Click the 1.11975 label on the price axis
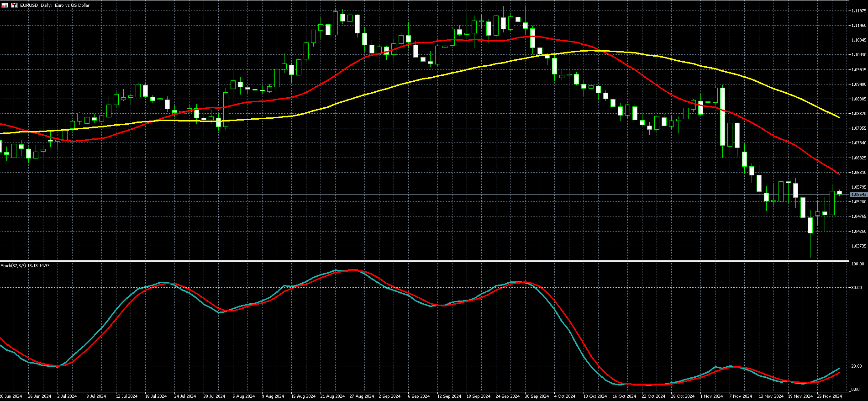The height and width of the screenshot is (401, 868). coord(858,11)
